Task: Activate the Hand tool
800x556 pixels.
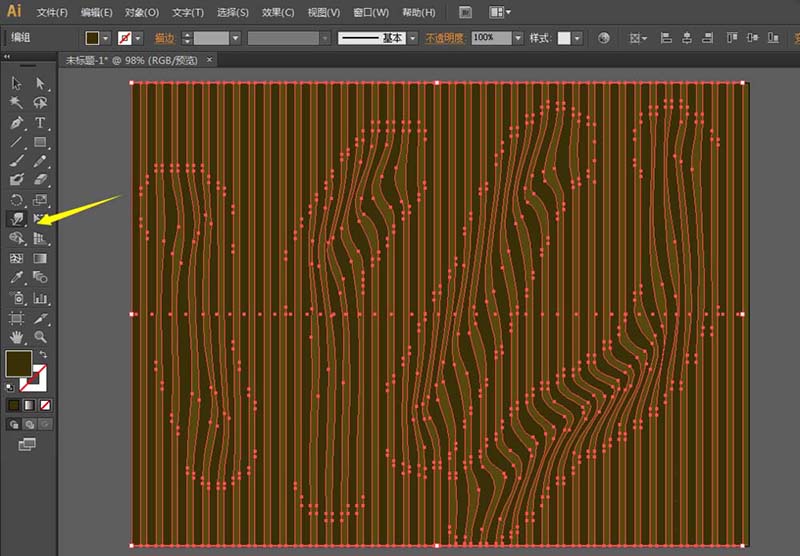Action: coord(16,337)
